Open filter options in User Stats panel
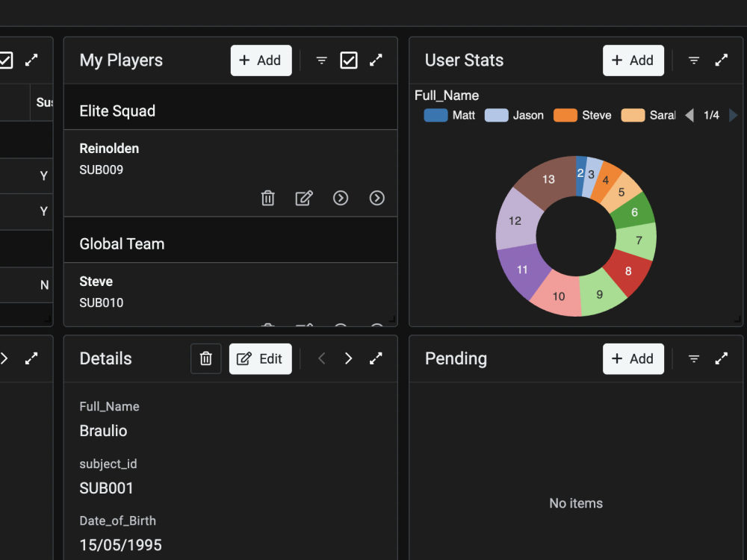This screenshot has width=747, height=560. (694, 60)
